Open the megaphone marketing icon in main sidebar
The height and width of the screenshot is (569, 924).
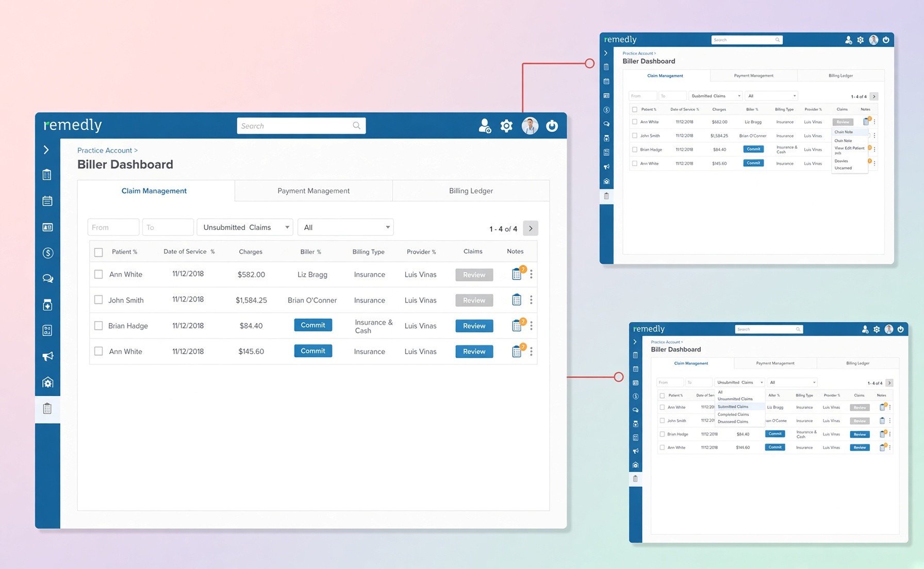(47, 356)
